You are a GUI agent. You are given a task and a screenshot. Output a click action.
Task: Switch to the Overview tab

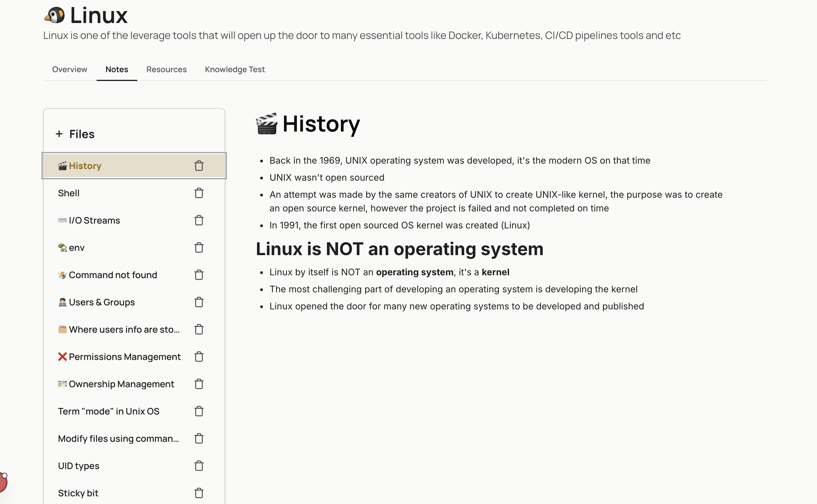(x=69, y=69)
